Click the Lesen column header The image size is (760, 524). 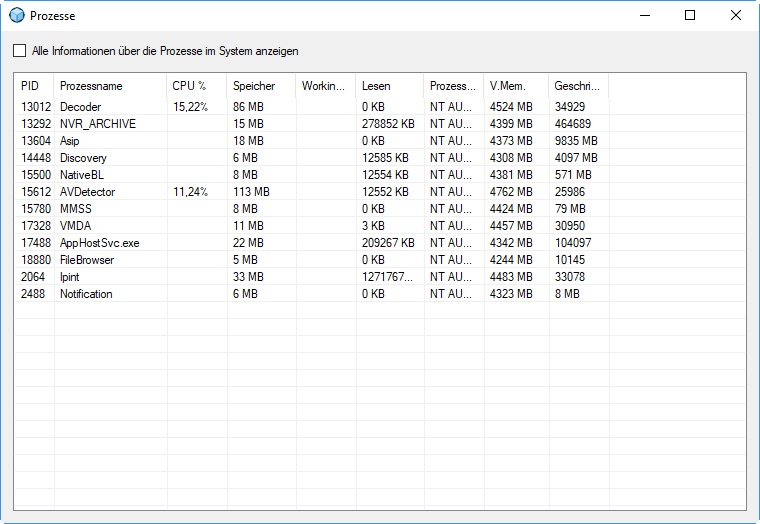376,86
